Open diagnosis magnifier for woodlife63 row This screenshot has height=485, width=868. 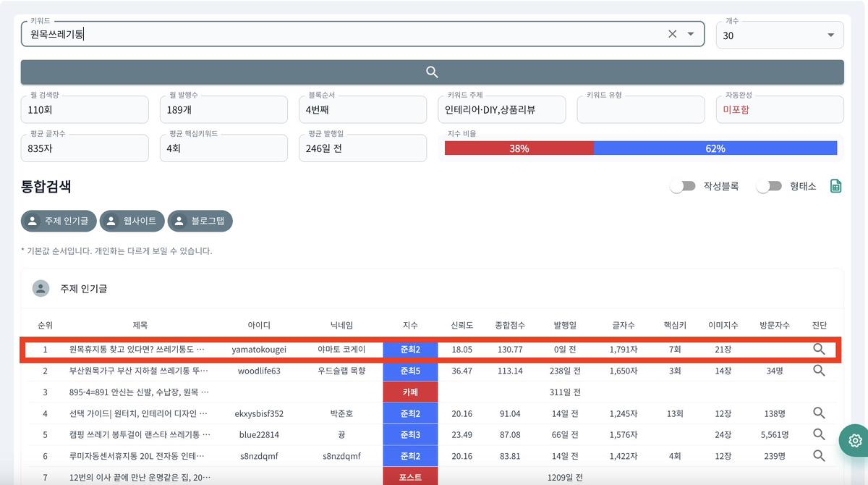(819, 371)
